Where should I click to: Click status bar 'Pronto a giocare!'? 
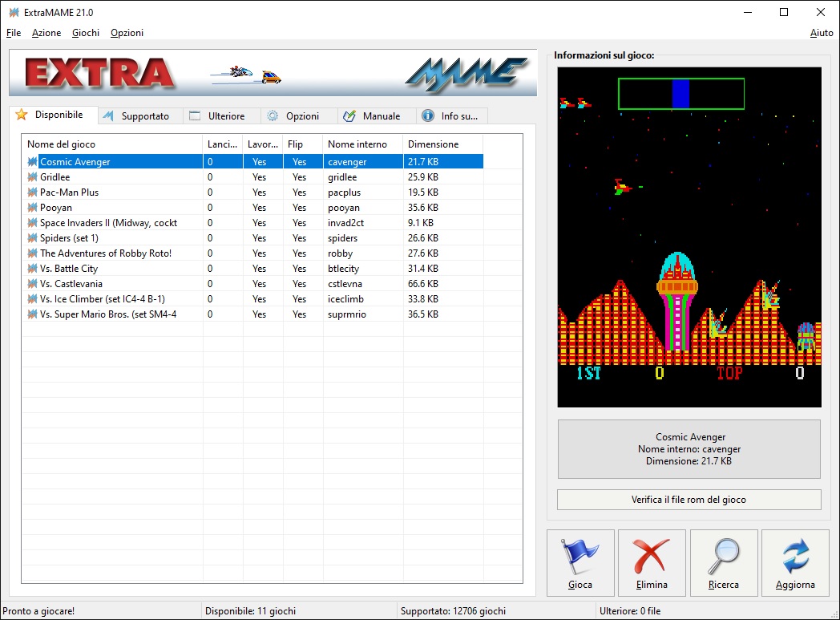pyautogui.click(x=38, y=611)
